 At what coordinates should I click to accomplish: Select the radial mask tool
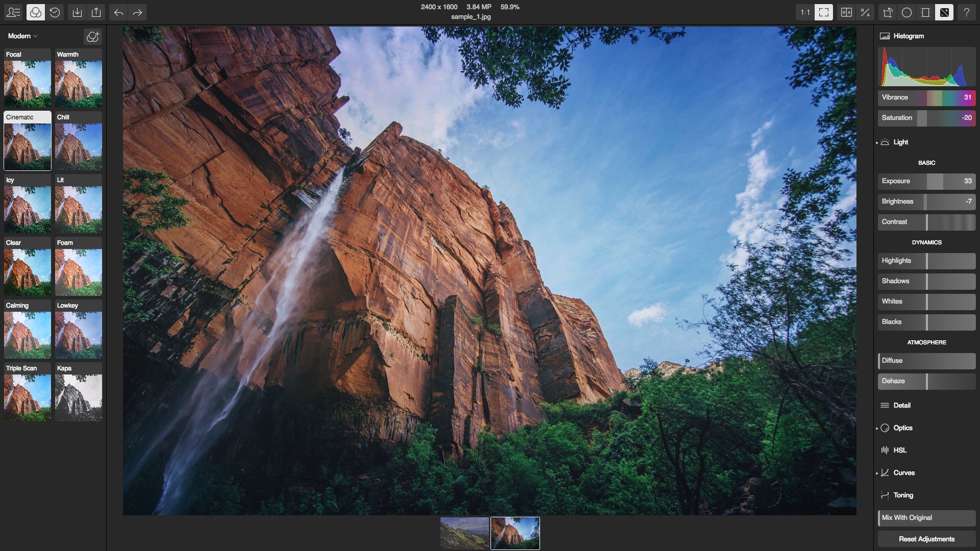tap(906, 12)
